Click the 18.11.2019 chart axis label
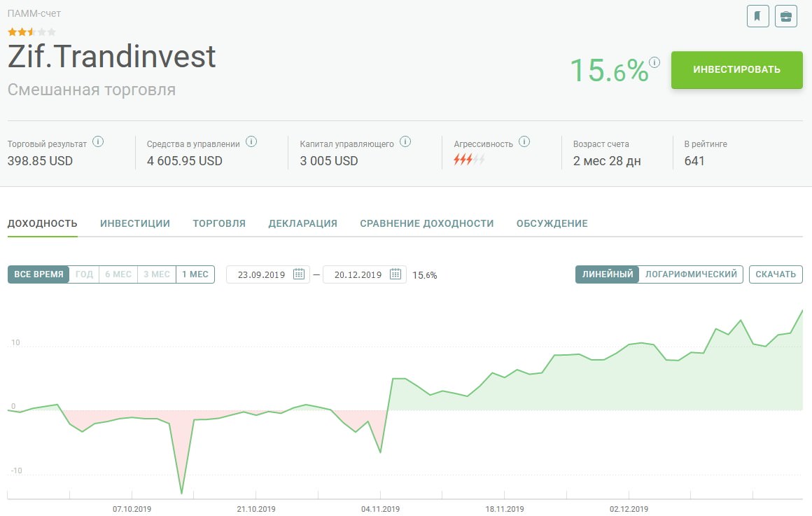812x516 pixels. (x=505, y=509)
